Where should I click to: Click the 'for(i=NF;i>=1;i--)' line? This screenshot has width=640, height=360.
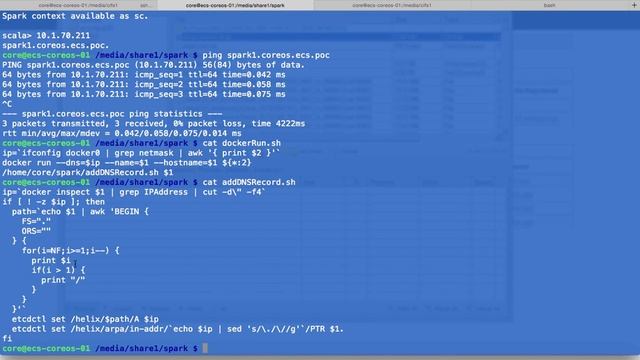(71, 251)
